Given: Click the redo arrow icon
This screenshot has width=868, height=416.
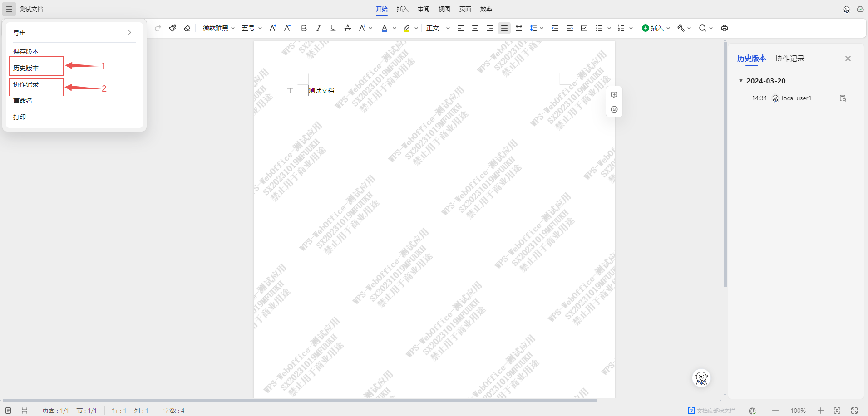Looking at the screenshot, I should click(x=158, y=28).
